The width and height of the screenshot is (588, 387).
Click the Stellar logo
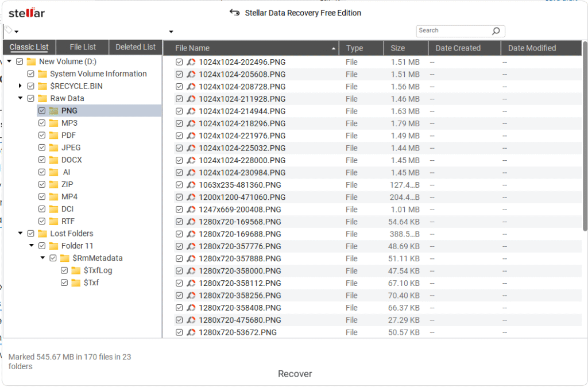click(x=26, y=13)
